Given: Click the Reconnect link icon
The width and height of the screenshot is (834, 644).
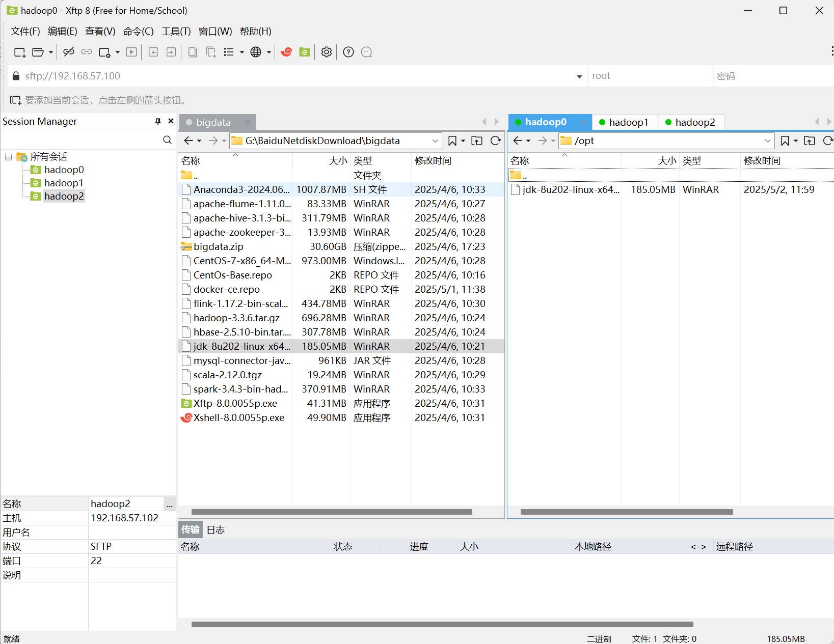Looking at the screenshot, I should [x=87, y=52].
